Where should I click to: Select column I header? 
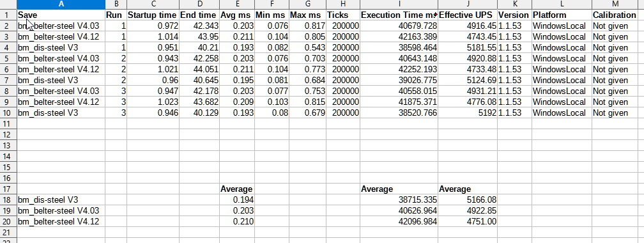[x=399, y=4]
